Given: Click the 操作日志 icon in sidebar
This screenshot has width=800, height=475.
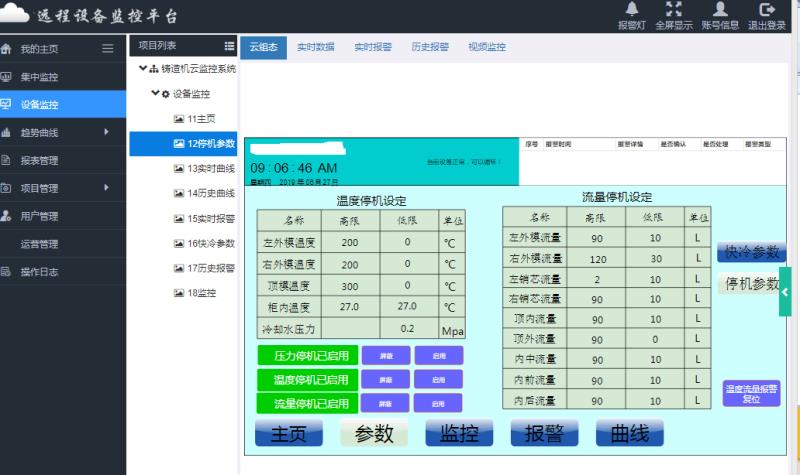Looking at the screenshot, I should coord(7,272).
